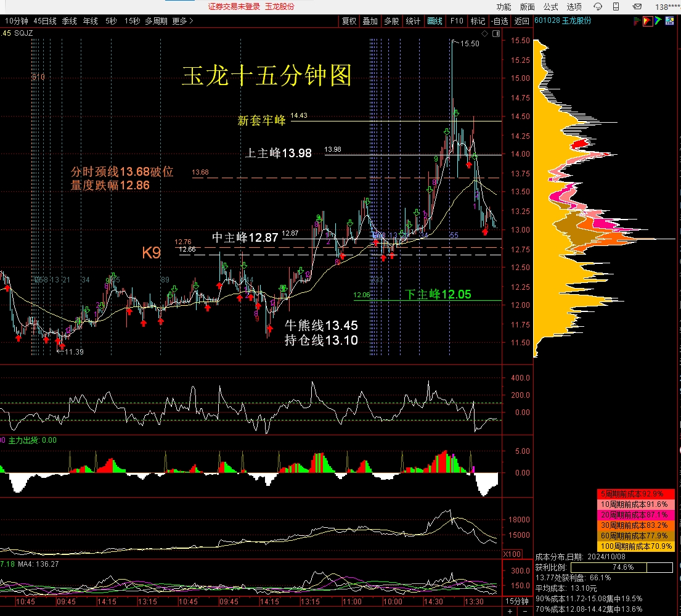Toggle 画线 drawing mode in toolbar
The height and width of the screenshot is (616, 681).
[434, 21]
